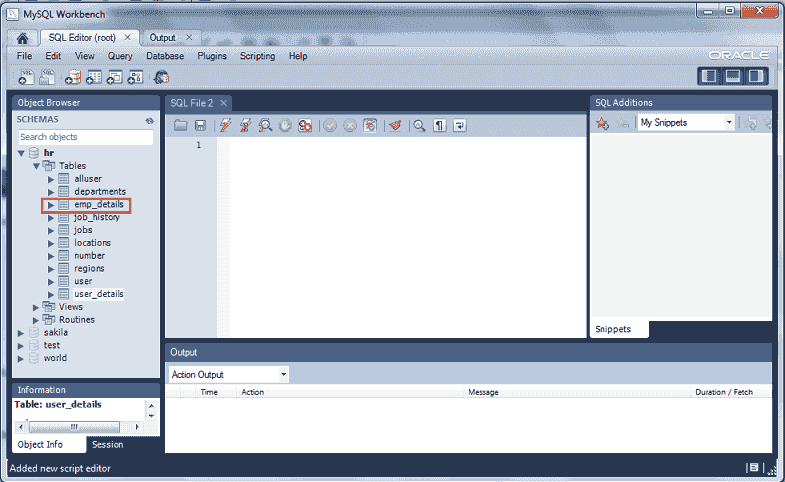Expand the departments table
The width and height of the screenshot is (785, 482).
(x=51, y=192)
